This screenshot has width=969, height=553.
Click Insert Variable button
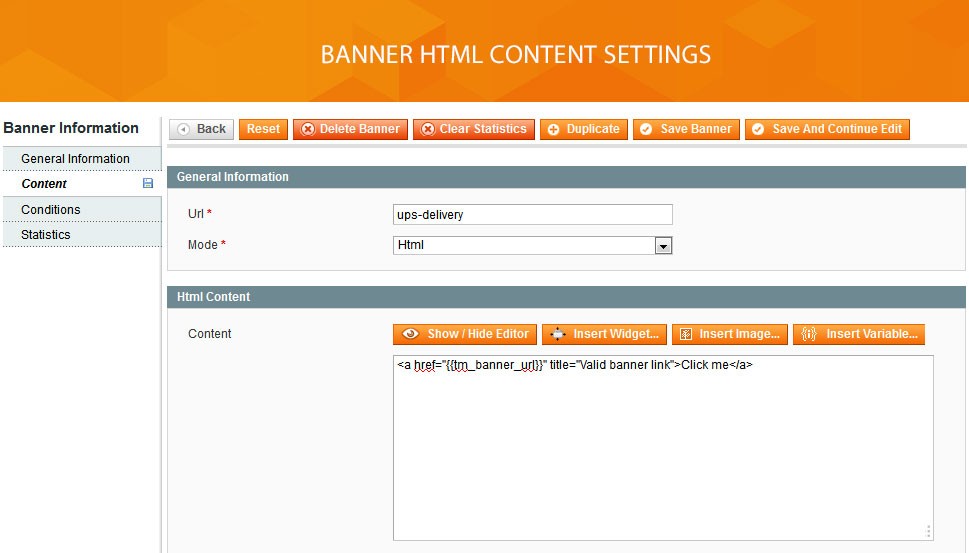pos(858,334)
